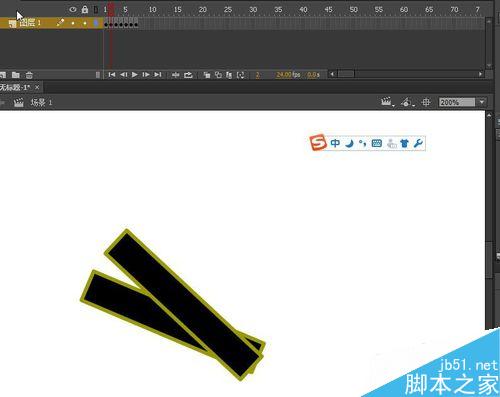Viewport: 500px width, 397px height.
Task: Click the red playhead on the frame ruler
Action: click(x=111, y=10)
